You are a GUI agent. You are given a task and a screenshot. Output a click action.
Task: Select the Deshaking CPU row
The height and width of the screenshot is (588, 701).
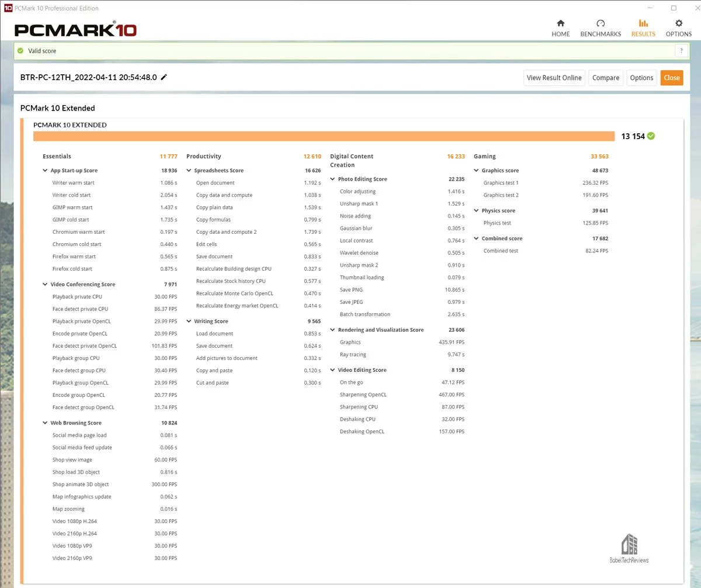click(402, 420)
